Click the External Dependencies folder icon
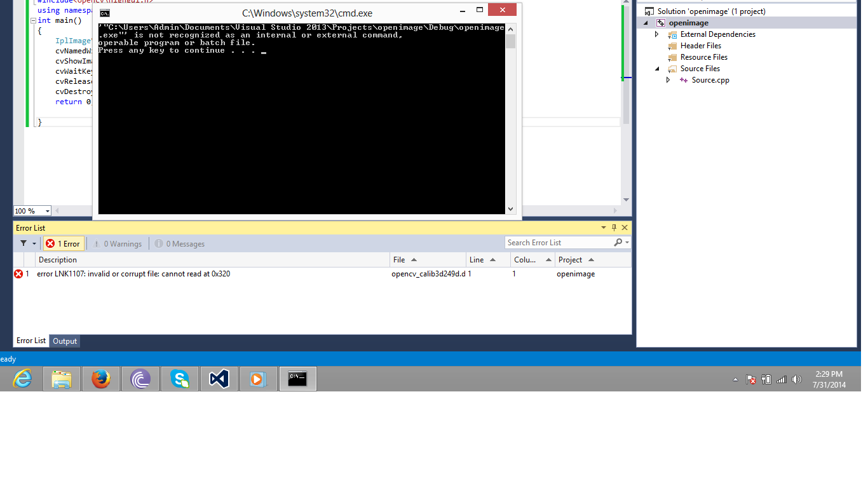868x488 pixels. (672, 34)
